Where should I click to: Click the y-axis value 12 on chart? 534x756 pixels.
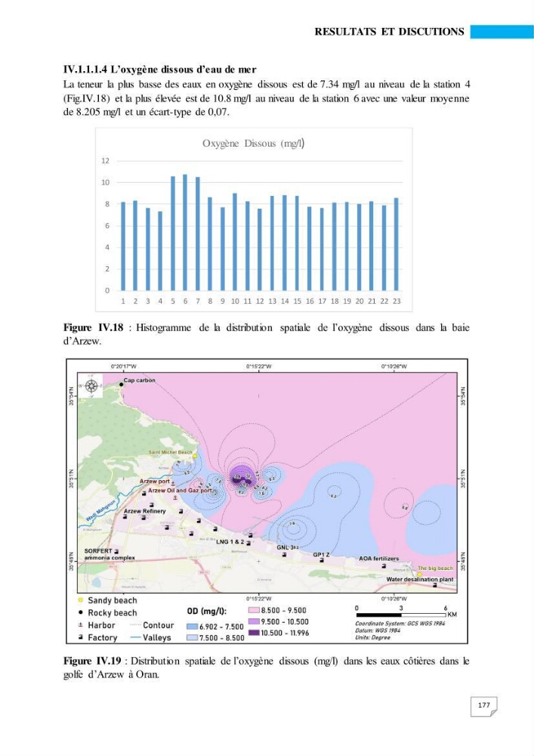click(x=106, y=161)
